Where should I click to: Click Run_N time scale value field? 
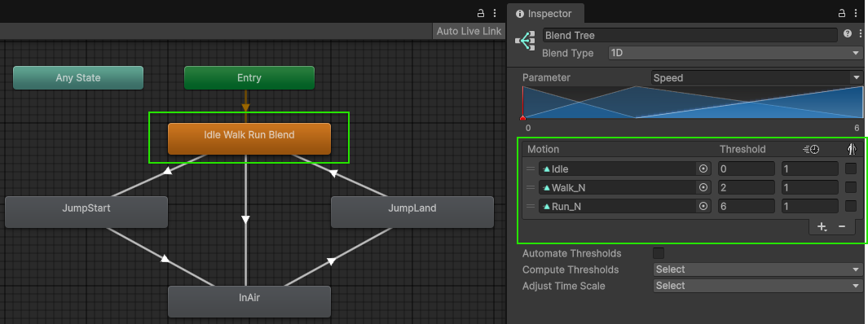click(x=810, y=206)
